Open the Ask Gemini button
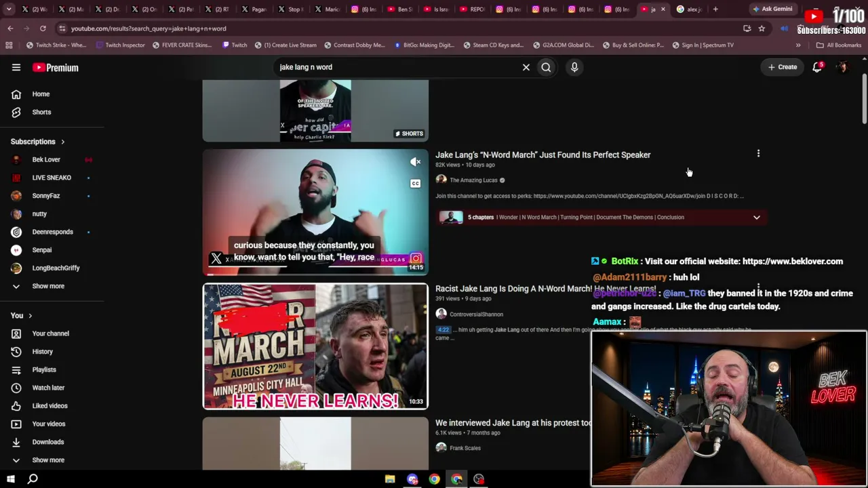This screenshot has height=488, width=868. pos(772,9)
